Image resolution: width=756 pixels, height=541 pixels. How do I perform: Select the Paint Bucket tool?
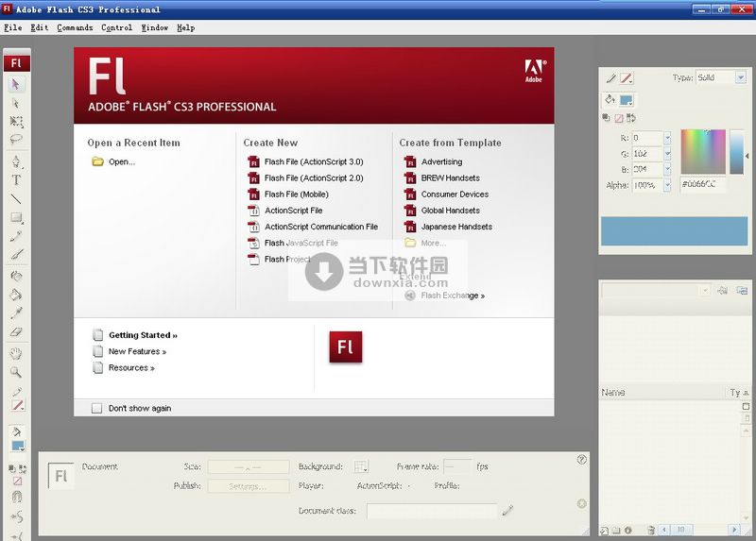pyautogui.click(x=16, y=295)
